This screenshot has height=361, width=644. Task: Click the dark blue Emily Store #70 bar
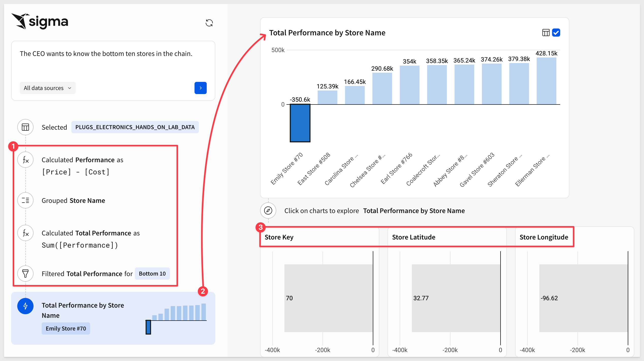tap(300, 123)
